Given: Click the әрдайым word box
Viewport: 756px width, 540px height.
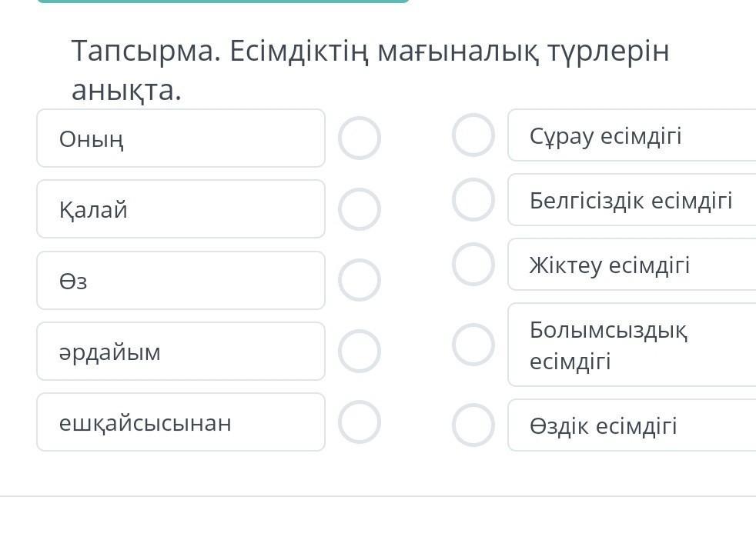Looking at the screenshot, I should coord(181,352).
